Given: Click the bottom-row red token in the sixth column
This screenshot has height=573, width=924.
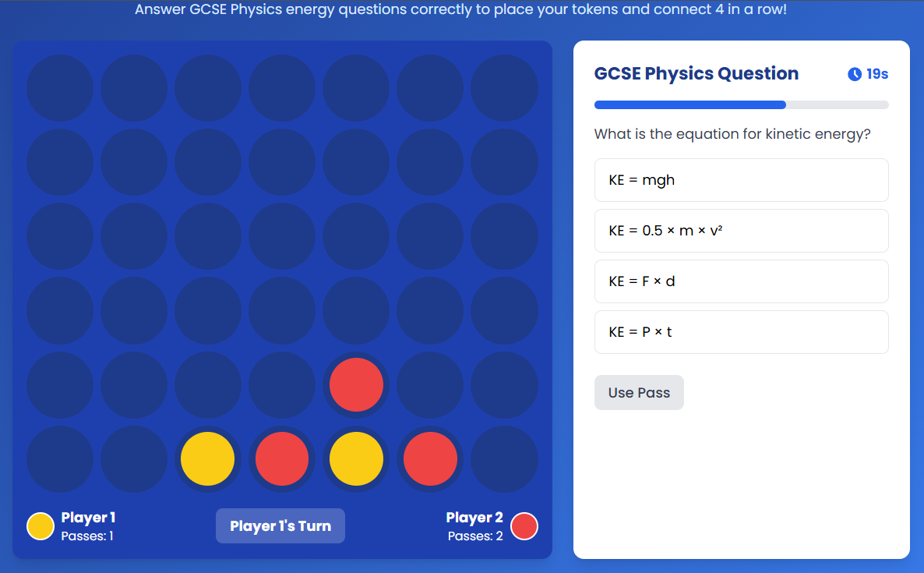Looking at the screenshot, I should pyautogui.click(x=430, y=458).
